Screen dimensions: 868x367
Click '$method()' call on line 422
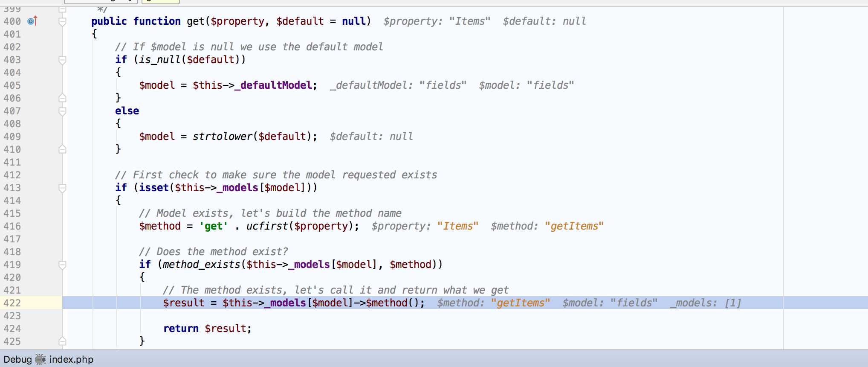[393, 303]
